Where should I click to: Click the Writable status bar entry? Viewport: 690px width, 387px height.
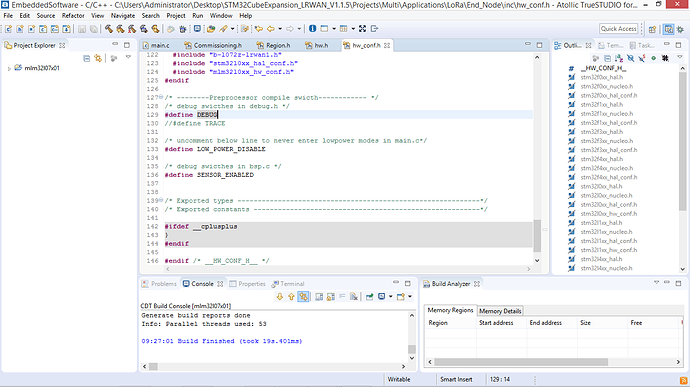click(399, 379)
